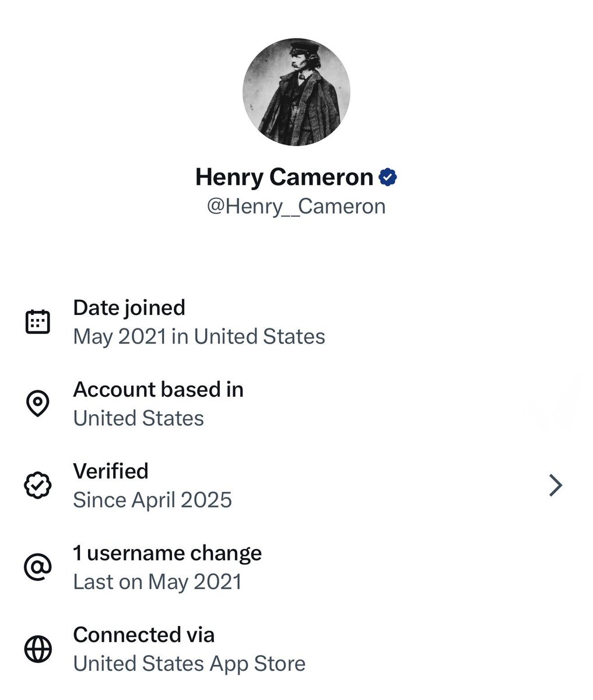Click the United States App Store text
This screenshot has height=700, width=593.
(189, 664)
